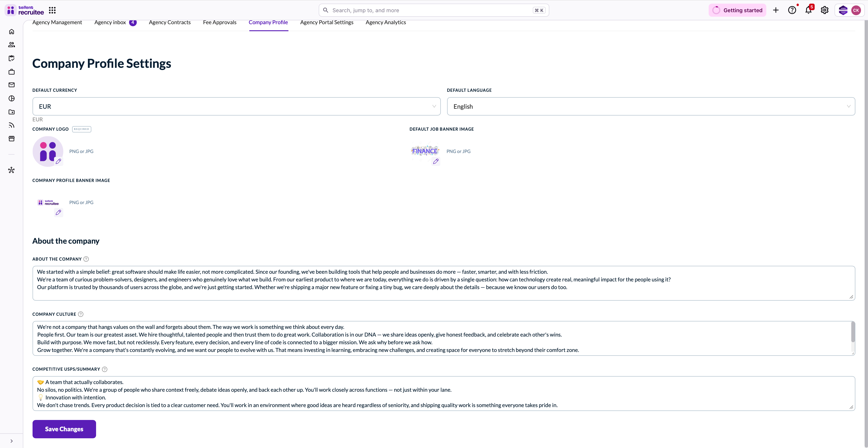Viewport: 868px width, 448px height.
Task: Edit company profile banner pencil icon
Action: (58, 212)
